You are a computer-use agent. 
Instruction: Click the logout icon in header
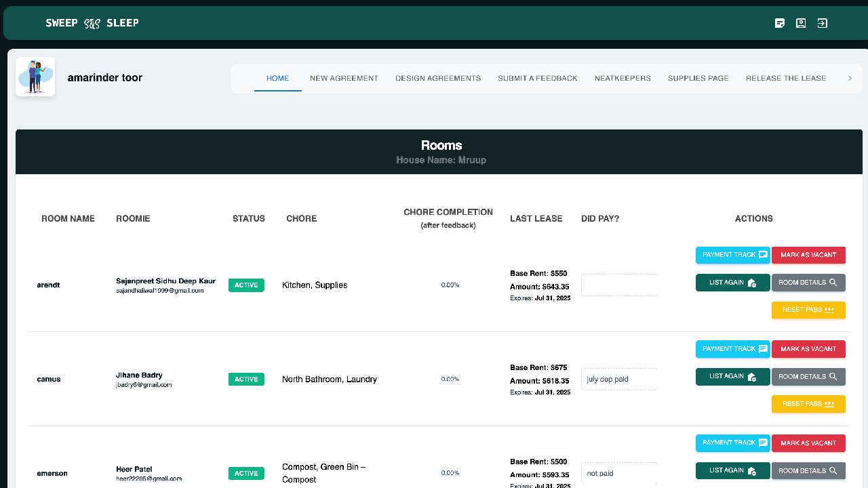point(822,23)
